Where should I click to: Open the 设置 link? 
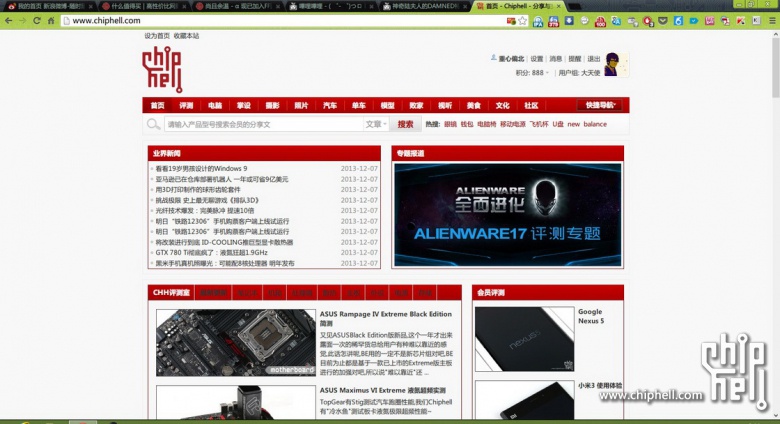click(x=537, y=59)
